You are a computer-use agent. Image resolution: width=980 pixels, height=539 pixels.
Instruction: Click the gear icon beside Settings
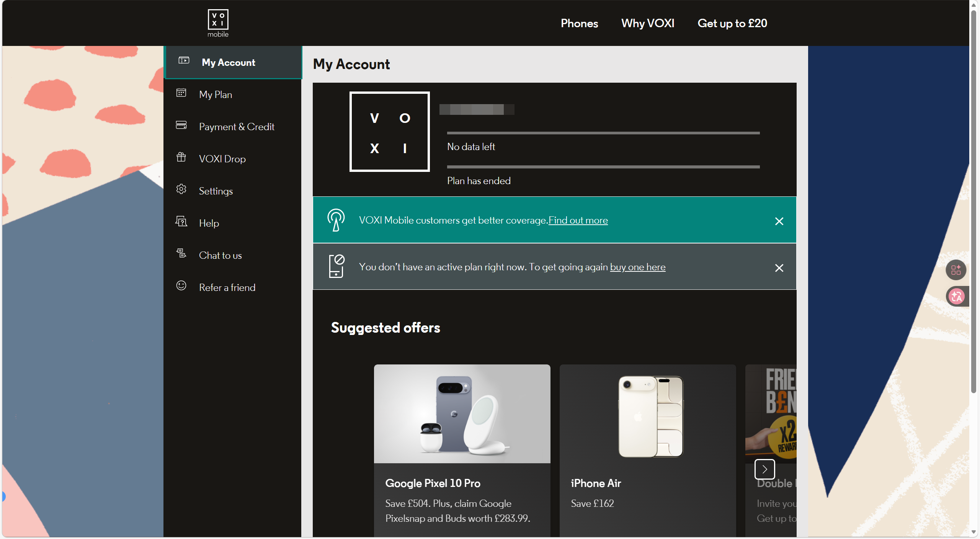coord(181,189)
